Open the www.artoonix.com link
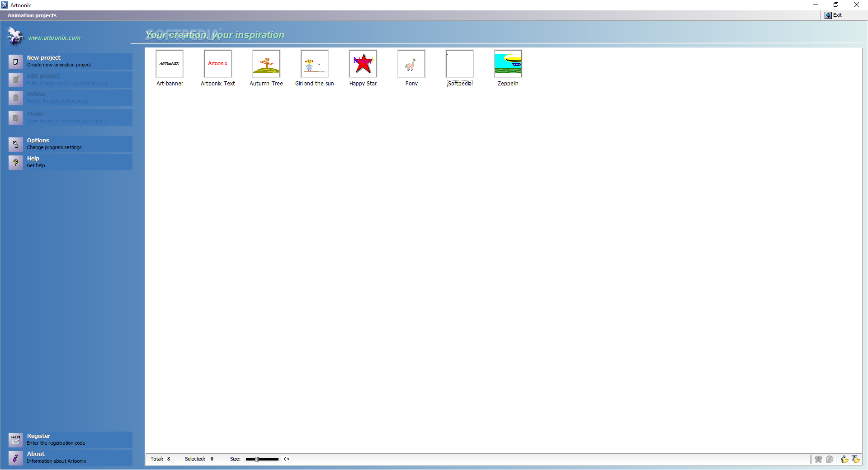The width and height of the screenshot is (868, 470). [x=54, y=38]
